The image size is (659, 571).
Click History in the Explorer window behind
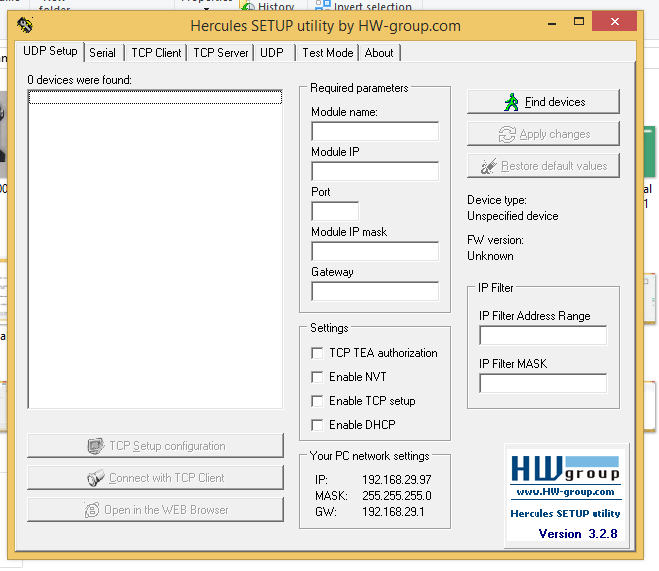click(x=268, y=6)
